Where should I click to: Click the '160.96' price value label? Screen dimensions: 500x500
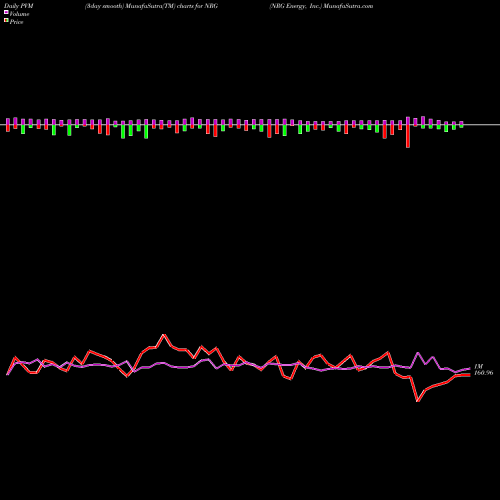pos(483,373)
